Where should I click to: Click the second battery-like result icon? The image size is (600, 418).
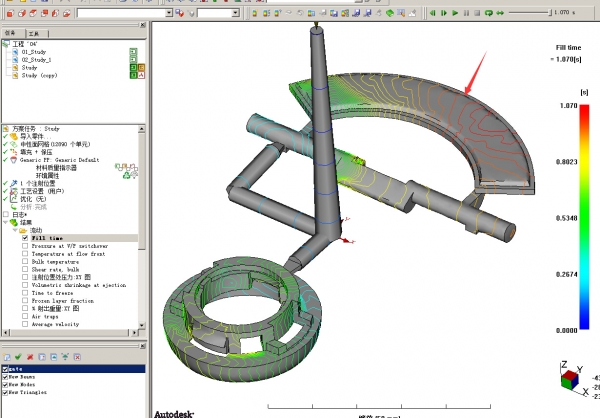click(x=266, y=13)
